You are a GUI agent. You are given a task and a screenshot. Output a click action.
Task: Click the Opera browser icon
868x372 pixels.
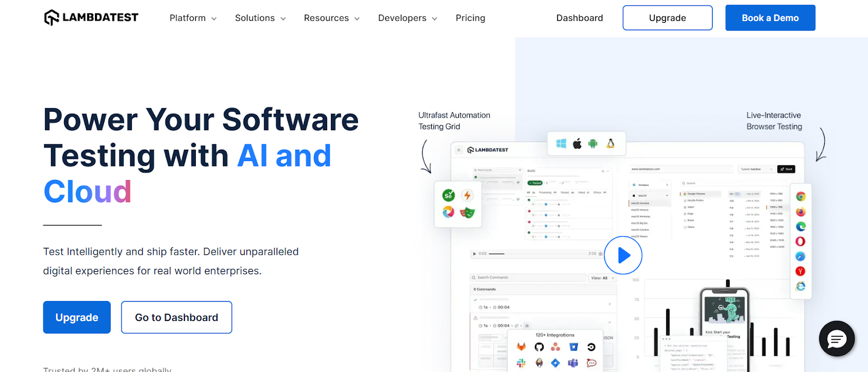(x=801, y=241)
